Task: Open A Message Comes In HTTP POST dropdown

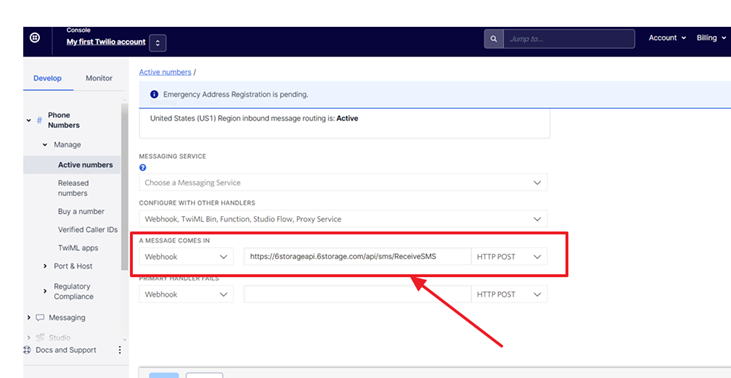Action: (x=509, y=256)
